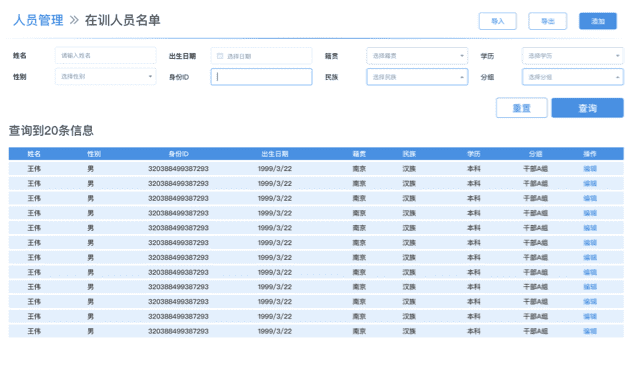Click 编辑 in the last visible row
Screen dimensions: 638x376
pos(590,331)
